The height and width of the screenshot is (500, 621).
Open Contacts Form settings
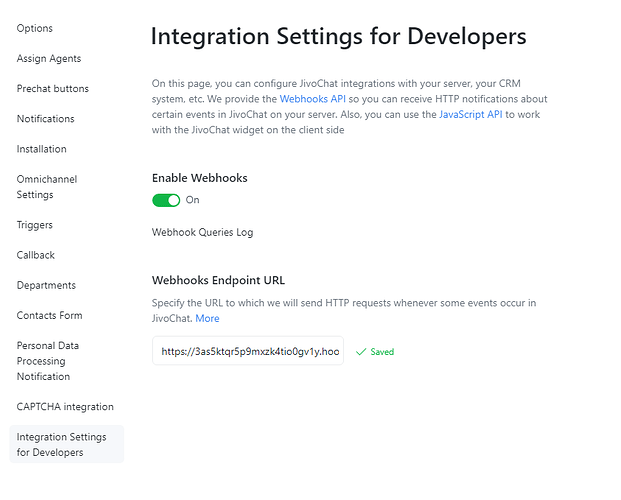pyautogui.click(x=49, y=315)
